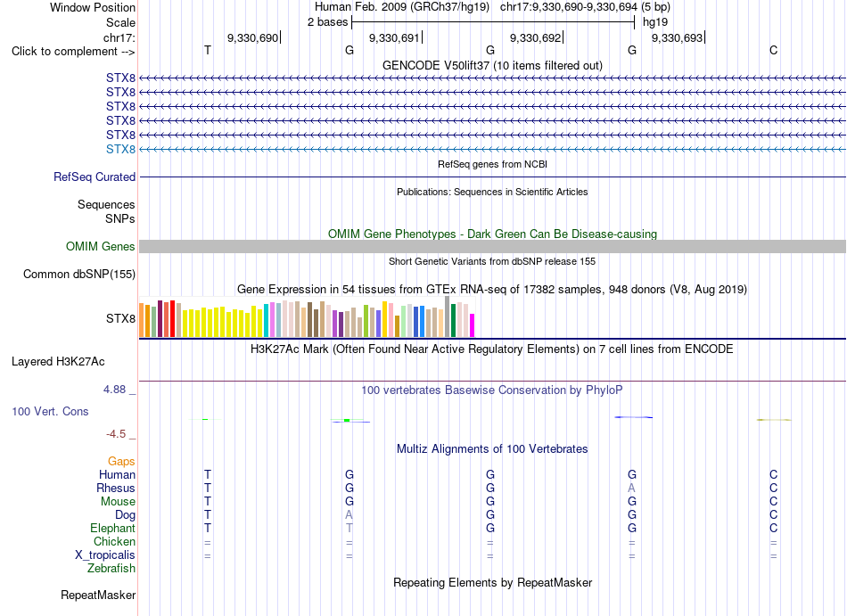Click the -4.5 PhyloP minimum value
Viewport: 847px width, 616px height.
click(x=116, y=434)
